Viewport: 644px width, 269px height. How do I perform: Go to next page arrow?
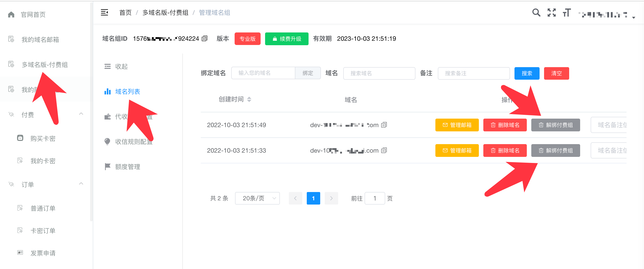[x=331, y=198]
